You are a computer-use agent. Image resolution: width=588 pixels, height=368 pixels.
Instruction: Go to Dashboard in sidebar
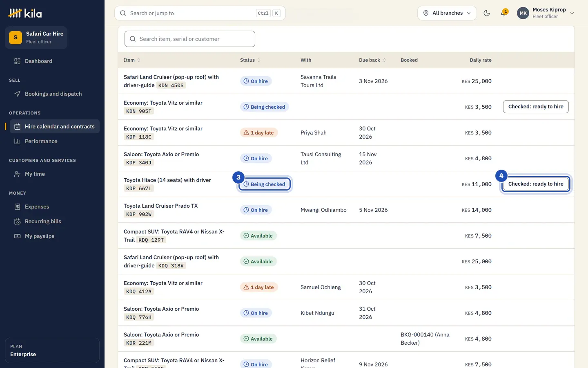coord(54,61)
